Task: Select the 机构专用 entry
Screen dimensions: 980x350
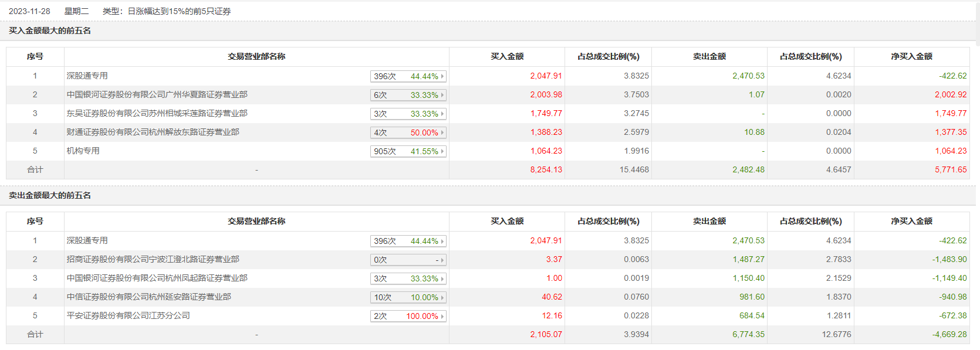Action: 83,151
